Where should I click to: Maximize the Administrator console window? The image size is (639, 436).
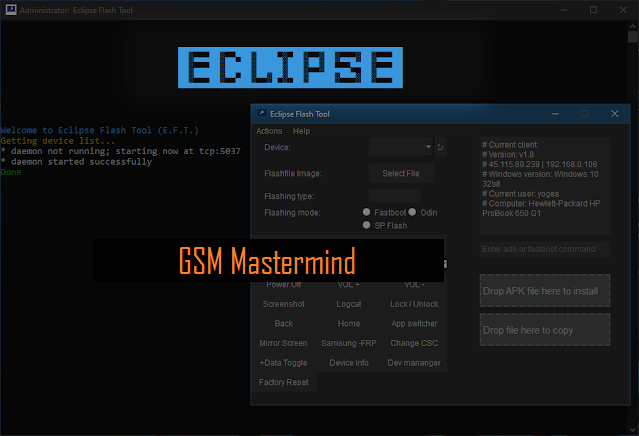click(593, 10)
